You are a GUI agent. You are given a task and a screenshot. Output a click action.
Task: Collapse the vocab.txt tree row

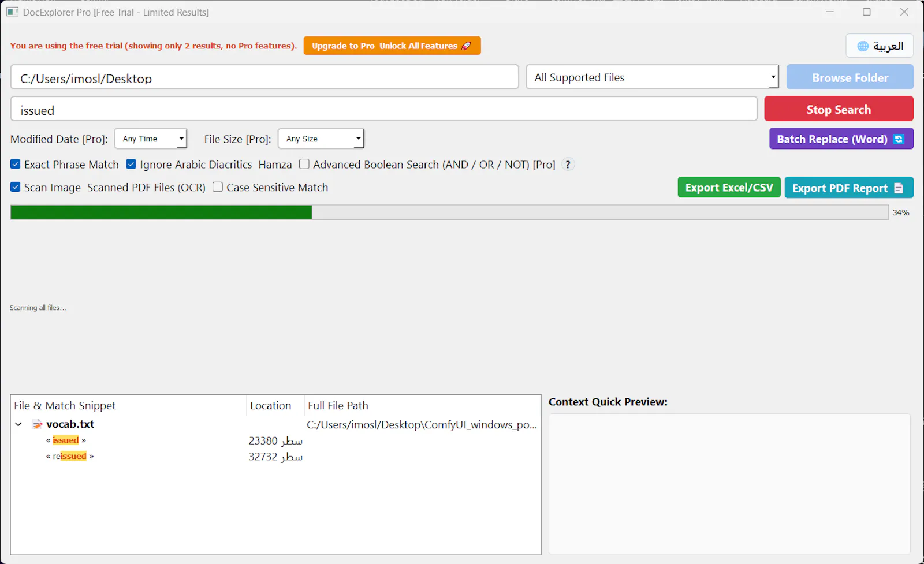coord(18,424)
